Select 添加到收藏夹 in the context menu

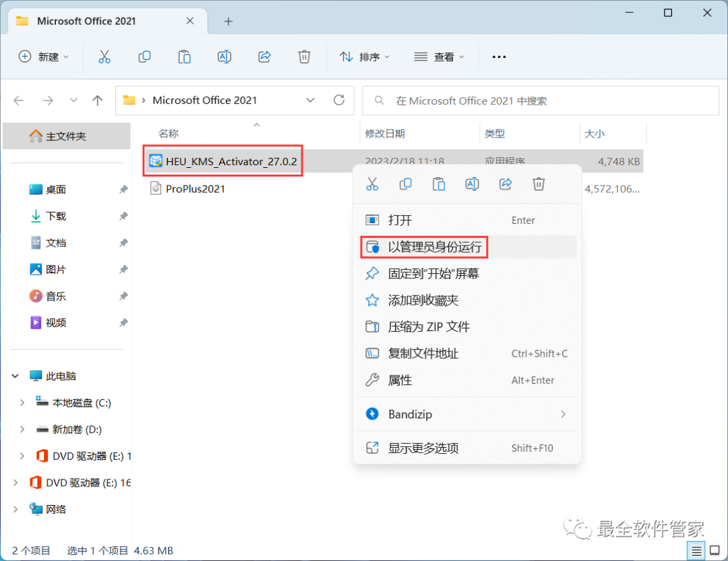[x=467, y=301]
